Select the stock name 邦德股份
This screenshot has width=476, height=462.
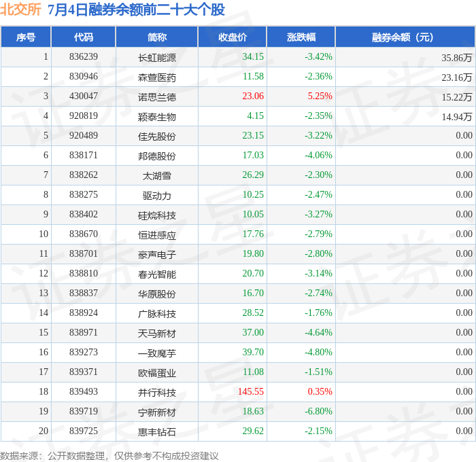157,156
